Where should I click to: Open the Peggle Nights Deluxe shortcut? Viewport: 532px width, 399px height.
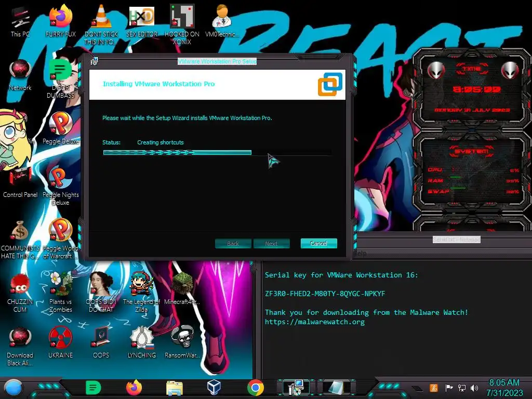60,185
